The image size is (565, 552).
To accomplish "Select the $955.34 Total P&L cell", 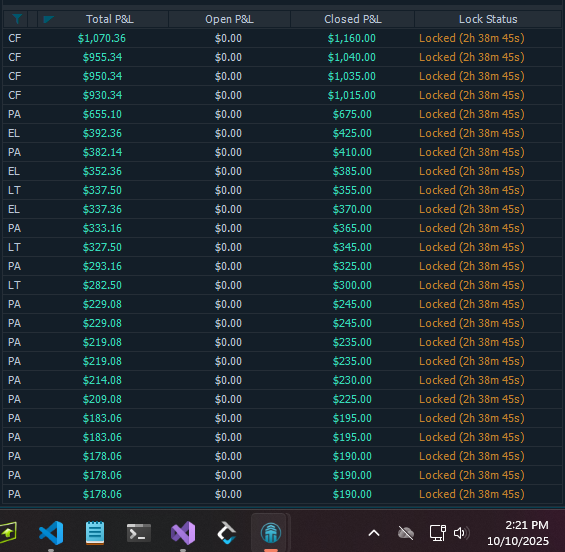I will [102, 57].
